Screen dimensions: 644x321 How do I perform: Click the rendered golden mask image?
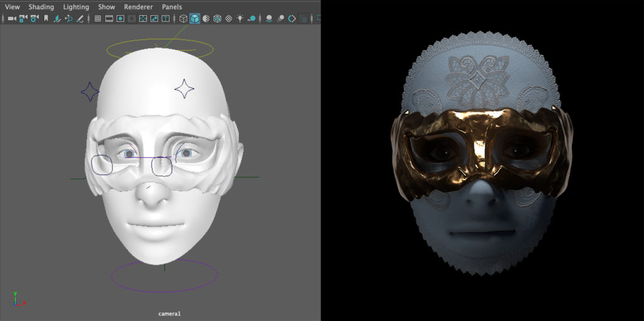[x=481, y=154]
